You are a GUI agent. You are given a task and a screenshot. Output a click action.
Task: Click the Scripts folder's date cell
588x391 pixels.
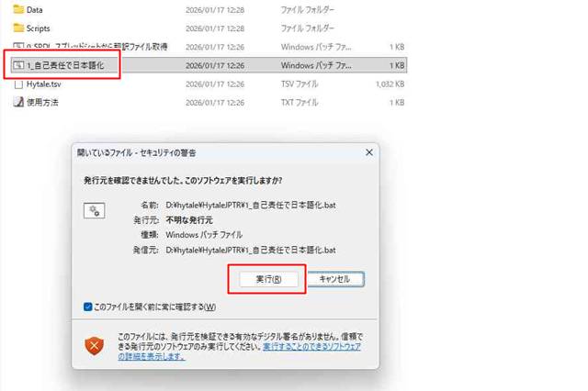[x=215, y=28]
